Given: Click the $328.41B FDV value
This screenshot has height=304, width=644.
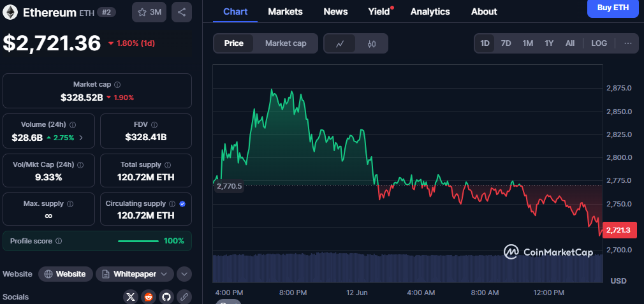Looking at the screenshot, I should [146, 138].
